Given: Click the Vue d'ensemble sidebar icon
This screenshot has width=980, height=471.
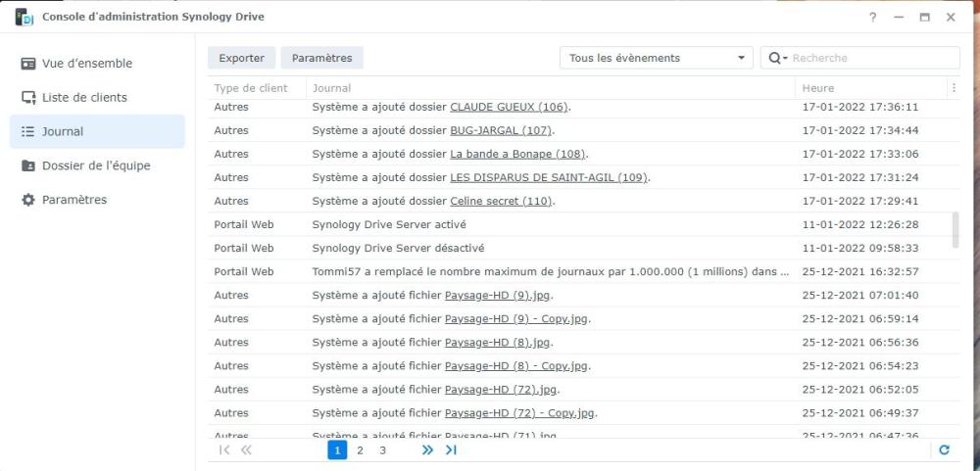Looking at the screenshot, I should point(28,64).
